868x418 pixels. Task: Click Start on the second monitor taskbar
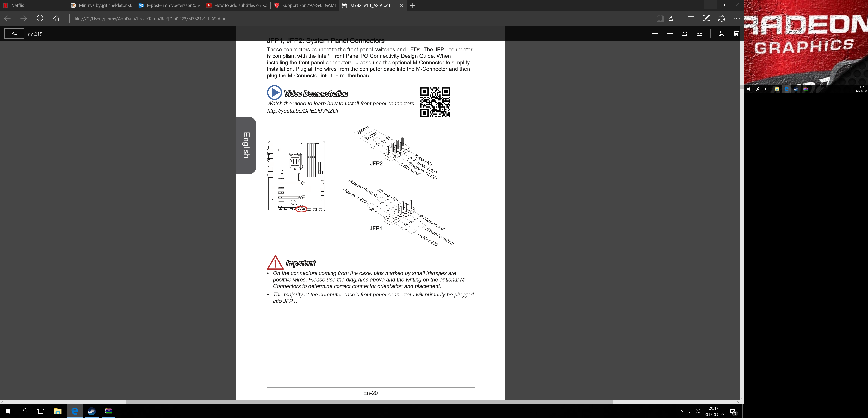748,89
